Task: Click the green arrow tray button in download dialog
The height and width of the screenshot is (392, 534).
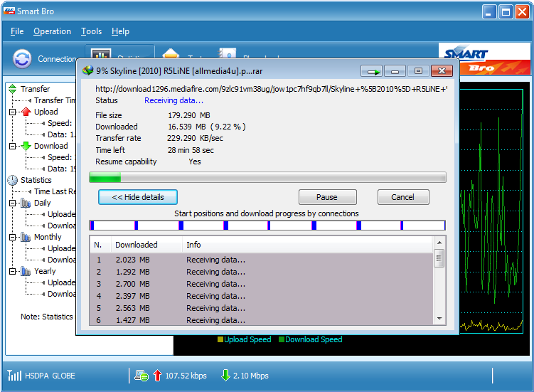Action: 372,71
